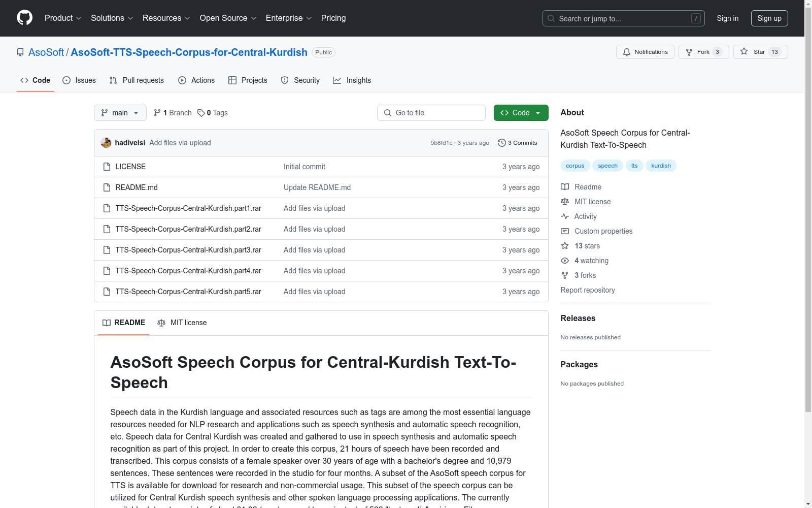Click the GitHub logo icon

point(24,18)
